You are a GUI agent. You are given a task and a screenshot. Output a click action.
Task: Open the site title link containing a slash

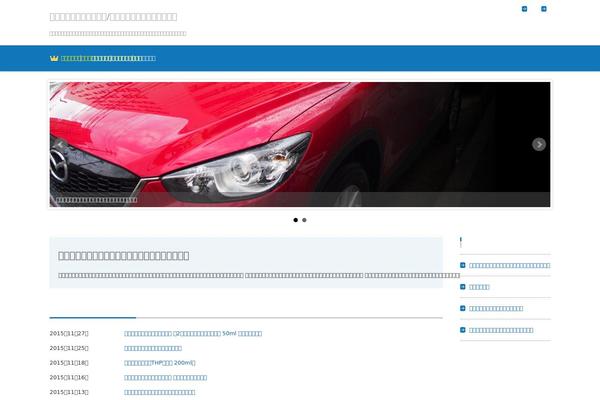[113, 17]
